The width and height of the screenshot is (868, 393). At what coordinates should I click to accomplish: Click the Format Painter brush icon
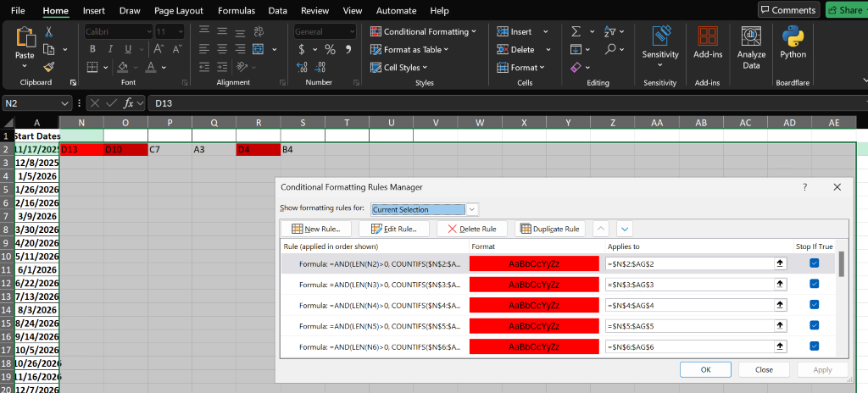coord(48,67)
